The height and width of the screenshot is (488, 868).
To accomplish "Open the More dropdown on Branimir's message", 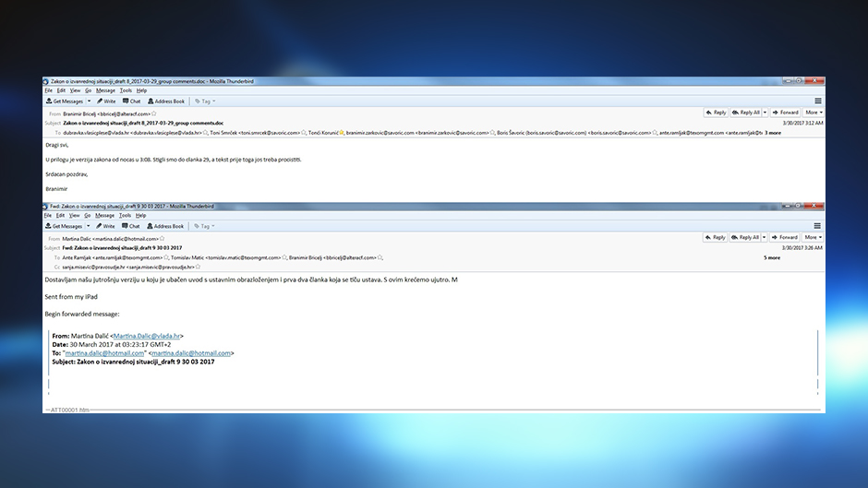I will [813, 113].
